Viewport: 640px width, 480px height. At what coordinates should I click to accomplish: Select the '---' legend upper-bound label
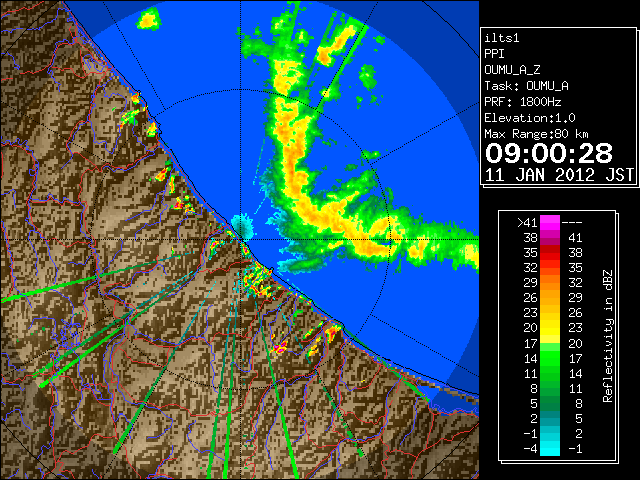click(x=572, y=223)
